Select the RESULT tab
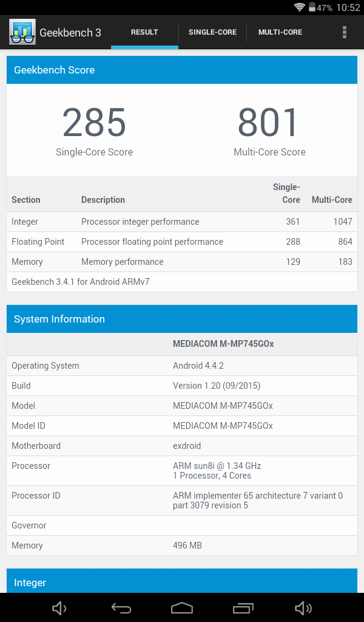The height and width of the screenshot is (622, 364). [x=144, y=32]
